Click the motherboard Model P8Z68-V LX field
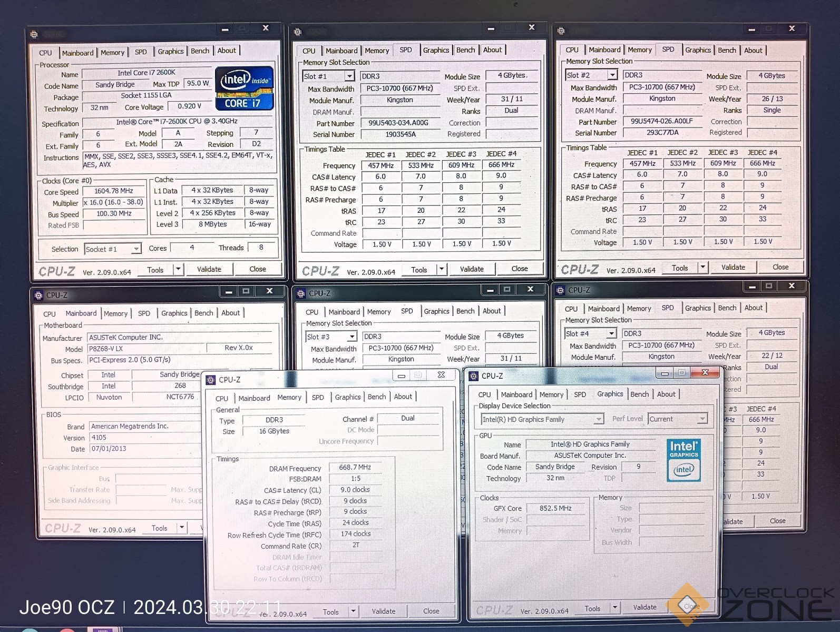Screen dimensions: 840x632 tap(146, 349)
